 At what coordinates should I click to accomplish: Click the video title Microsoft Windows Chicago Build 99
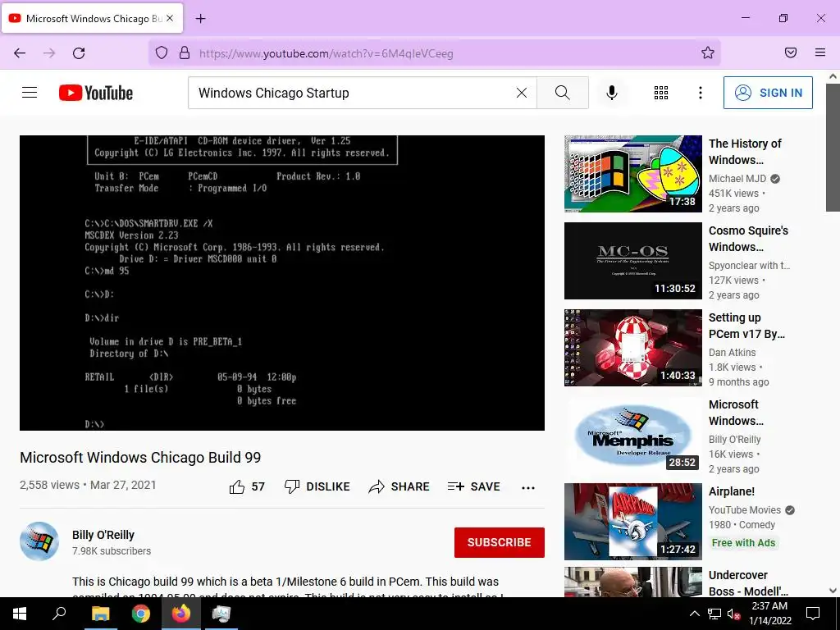140,458
